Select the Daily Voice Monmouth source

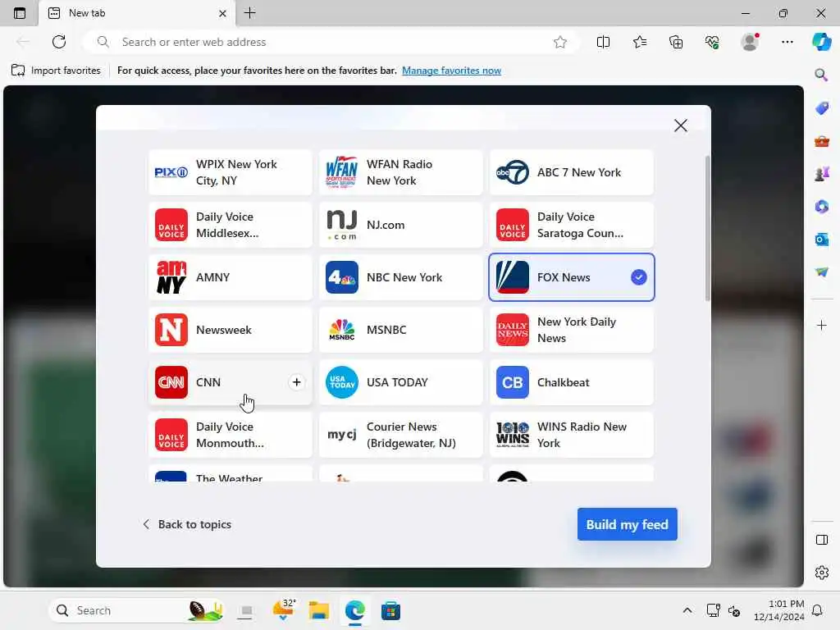pos(231,435)
